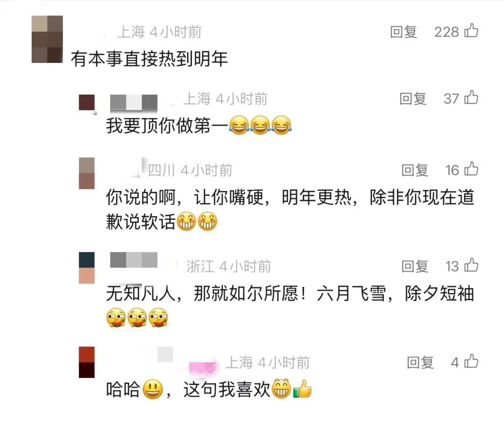
Task: Reply to the Sichuan user's comment
Action: [415, 170]
